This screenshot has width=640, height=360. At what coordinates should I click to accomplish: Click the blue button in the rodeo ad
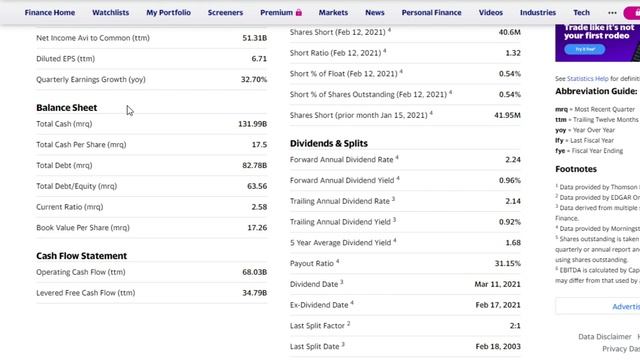(584, 49)
